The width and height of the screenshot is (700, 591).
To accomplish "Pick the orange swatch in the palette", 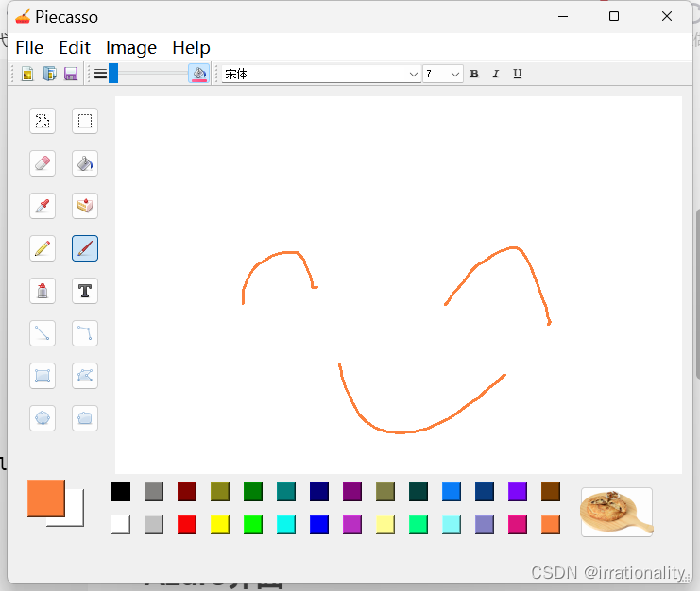I will pos(551,525).
